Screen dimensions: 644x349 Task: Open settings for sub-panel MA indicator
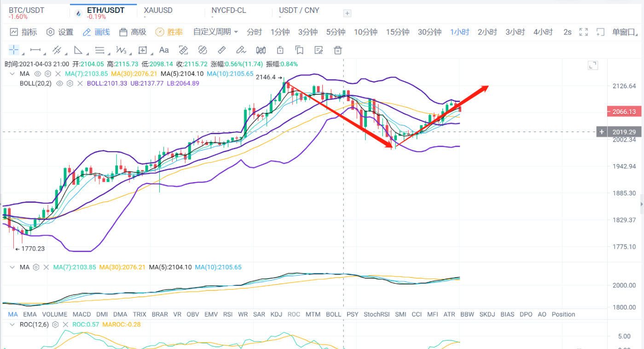tap(36, 267)
